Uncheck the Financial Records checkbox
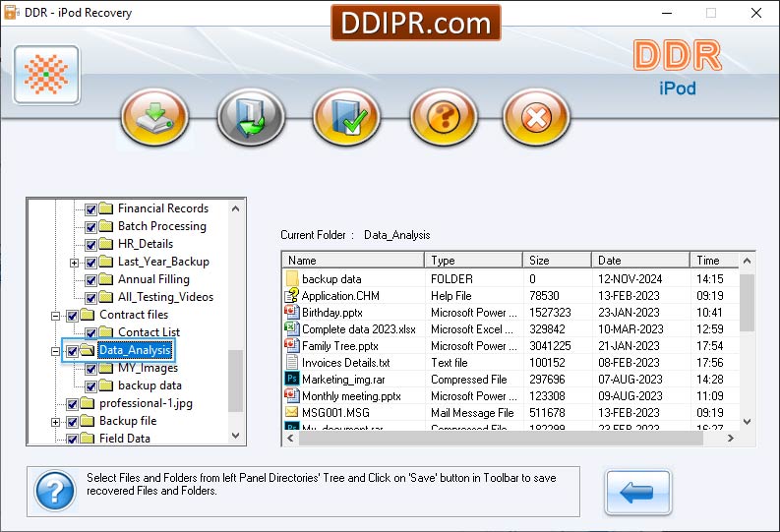The height and width of the screenshot is (532, 780). [90, 209]
